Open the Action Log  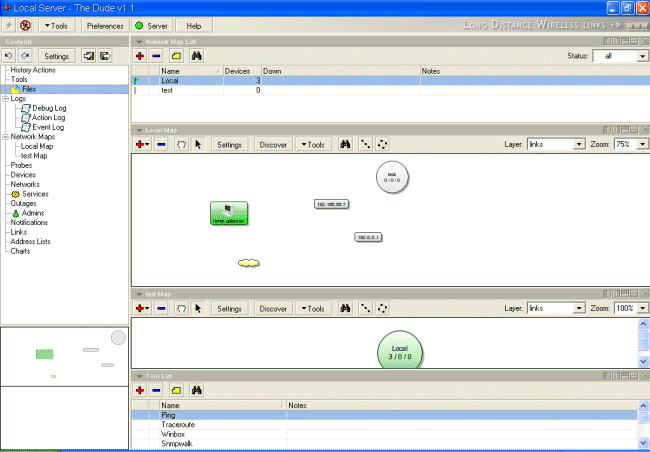pyautogui.click(x=49, y=117)
